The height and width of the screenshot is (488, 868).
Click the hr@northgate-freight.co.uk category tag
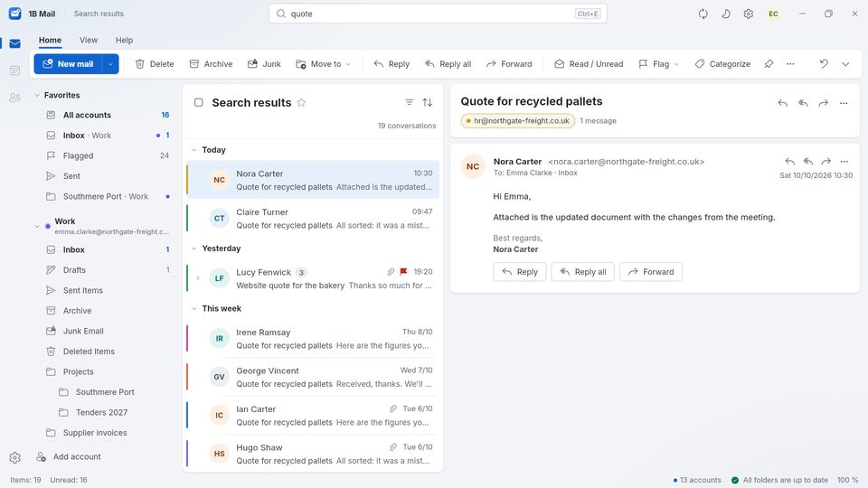[517, 120]
